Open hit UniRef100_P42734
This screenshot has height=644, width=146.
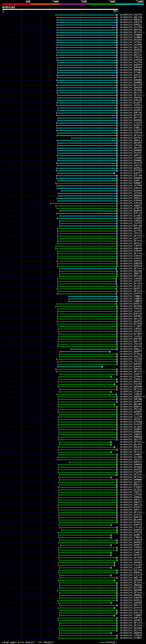131,15
